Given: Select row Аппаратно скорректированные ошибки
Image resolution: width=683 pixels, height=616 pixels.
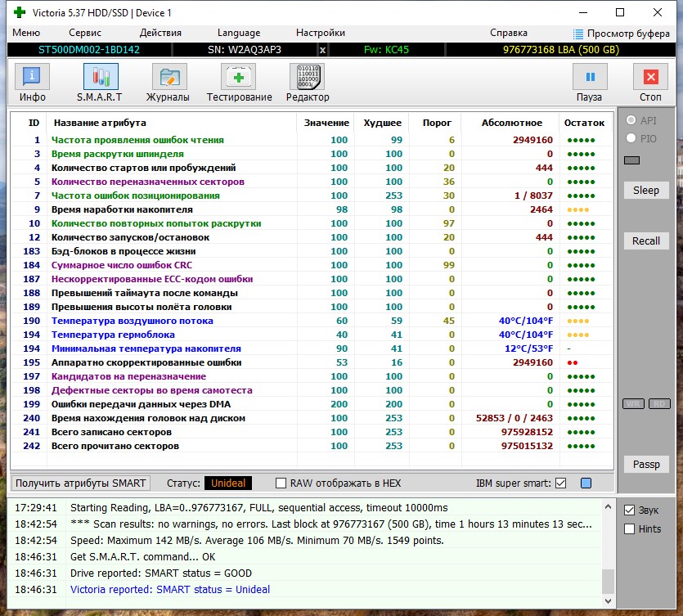Looking at the screenshot, I should (x=312, y=362).
